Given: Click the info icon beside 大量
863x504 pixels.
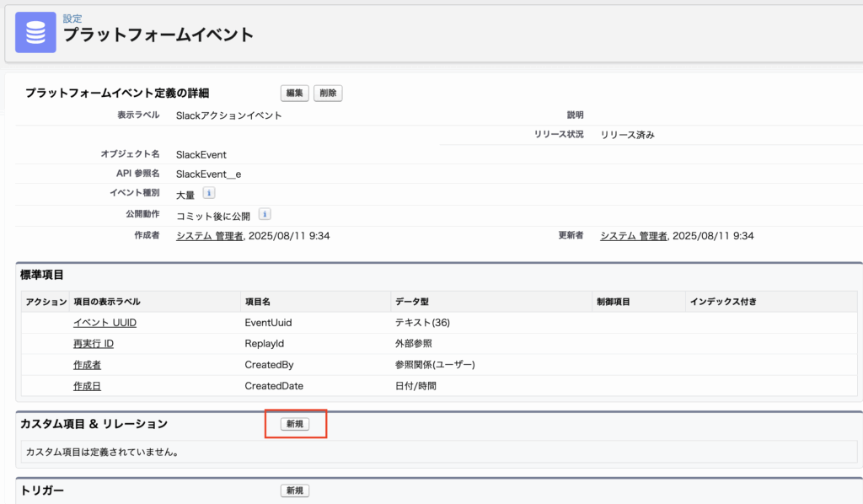Looking at the screenshot, I should point(209,193).
